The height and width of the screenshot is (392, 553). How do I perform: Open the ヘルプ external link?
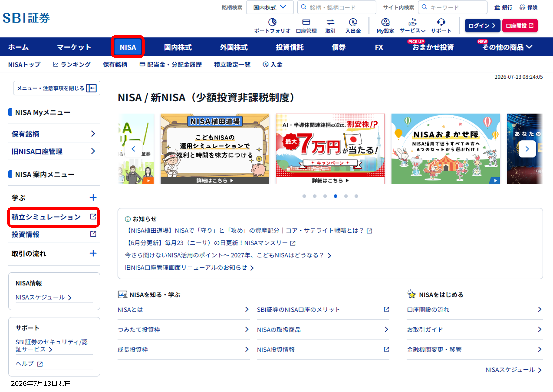click(29, 363)
